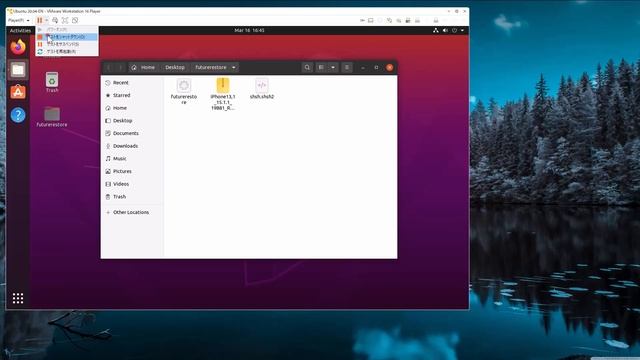The image size is (640, 360).
Task: Show Applications grid in the dock
Action: [18, 298]
